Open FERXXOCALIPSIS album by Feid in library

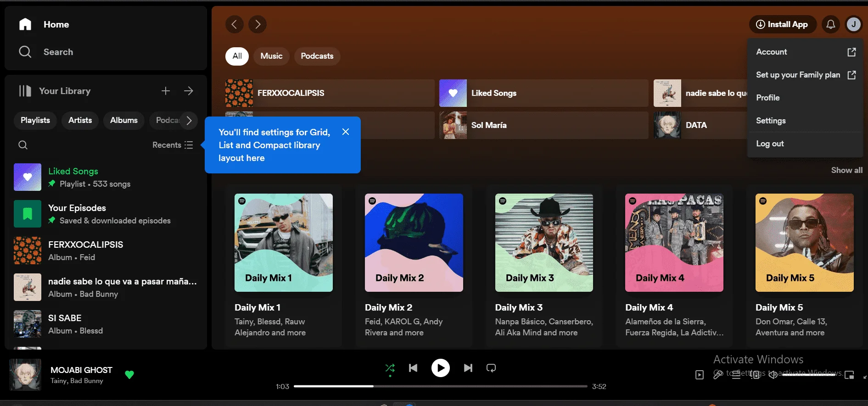pyautogui.click(x=106, y=250)
